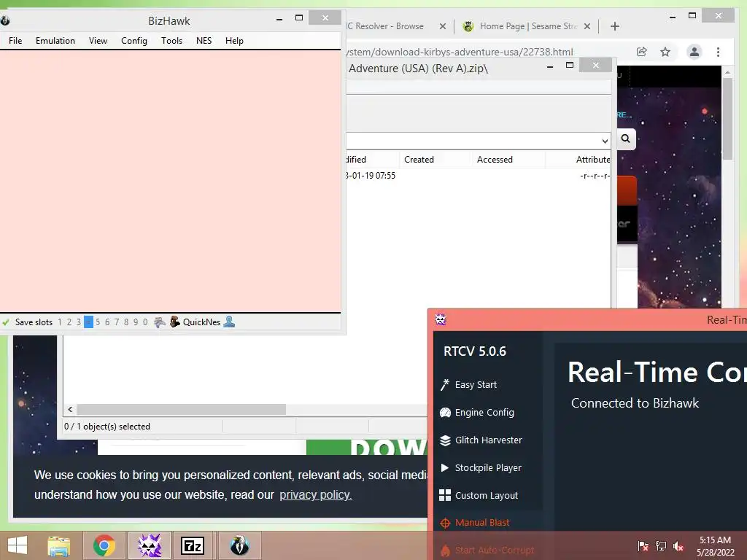Open Easy Start in RTCV
This screenshot has height=560, width=747.
[476, 385]
